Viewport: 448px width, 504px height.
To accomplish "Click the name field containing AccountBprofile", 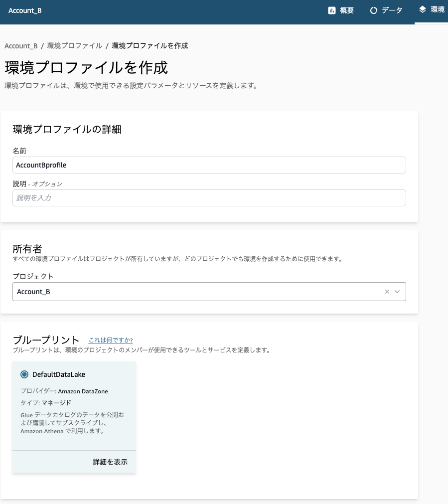I will (209, 165).
